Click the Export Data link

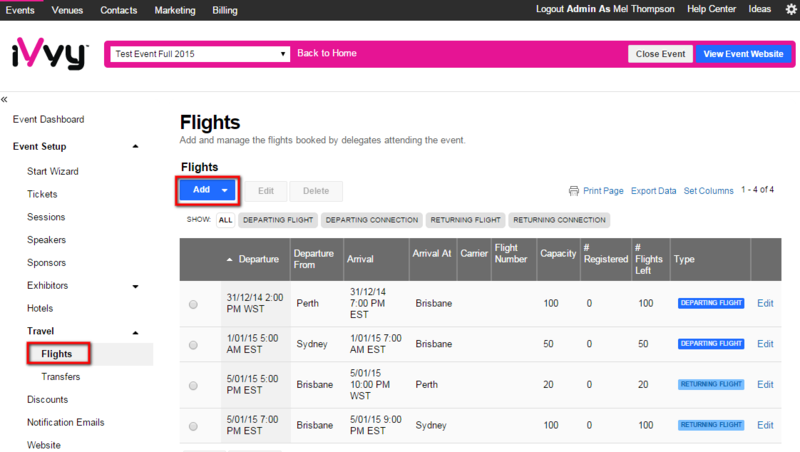(654, 191)
